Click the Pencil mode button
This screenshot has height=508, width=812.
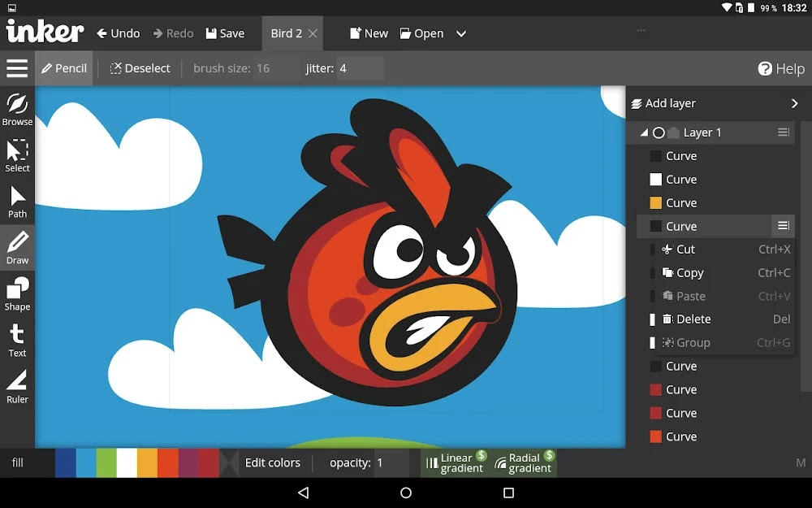(x=63, y=68)
